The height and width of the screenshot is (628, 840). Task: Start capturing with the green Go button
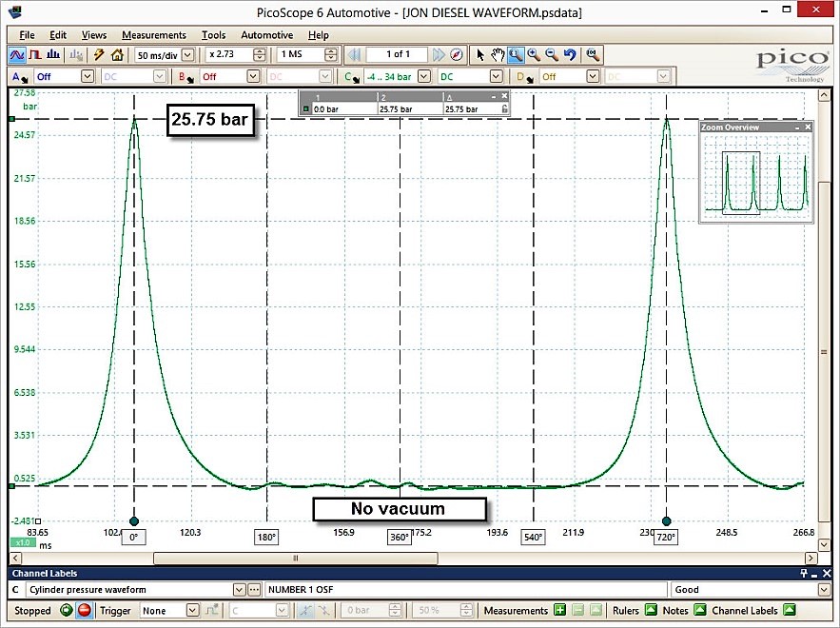(x=67, y=610)
